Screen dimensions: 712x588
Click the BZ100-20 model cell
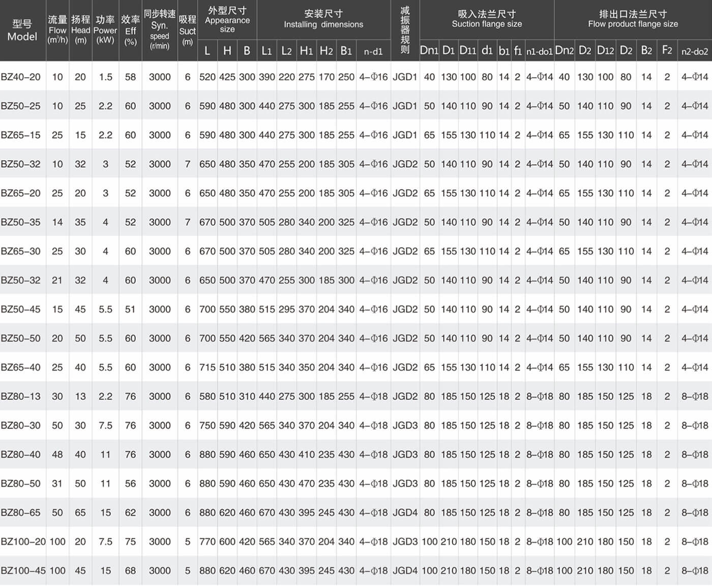(23, 541)
